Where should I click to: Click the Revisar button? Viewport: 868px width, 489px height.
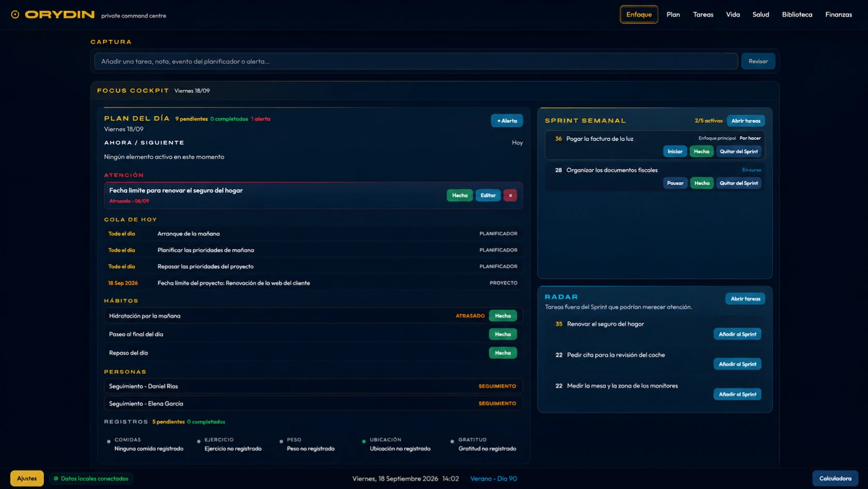(x=758, y=61)
